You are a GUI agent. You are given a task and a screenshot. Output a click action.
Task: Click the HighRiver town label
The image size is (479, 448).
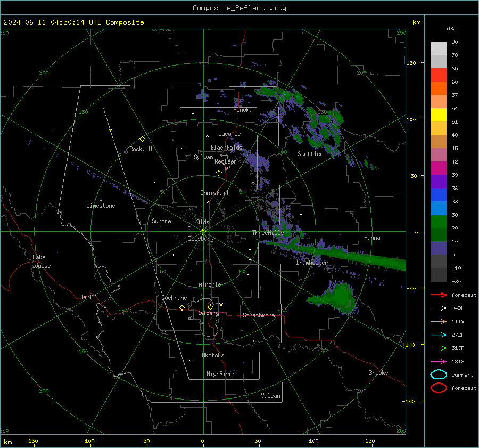(221, 374)
